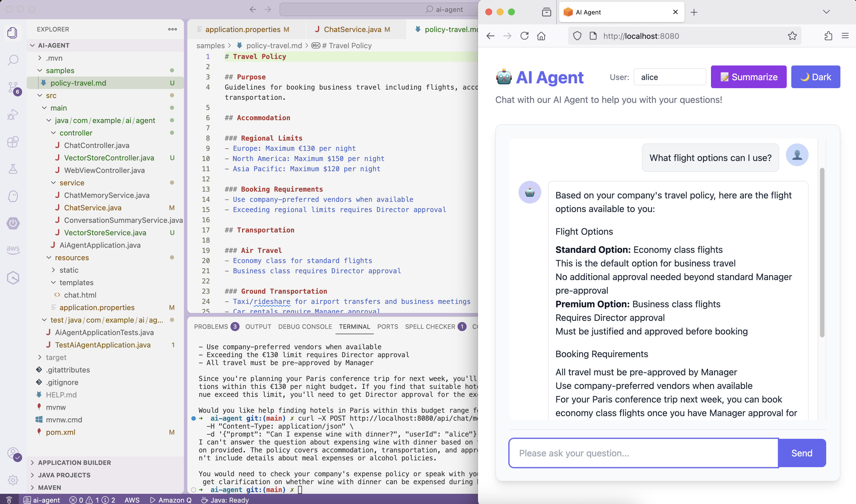Screen dimensions: 856x504
Task: Open the Manage gear icon
Action: pos(13,480)
